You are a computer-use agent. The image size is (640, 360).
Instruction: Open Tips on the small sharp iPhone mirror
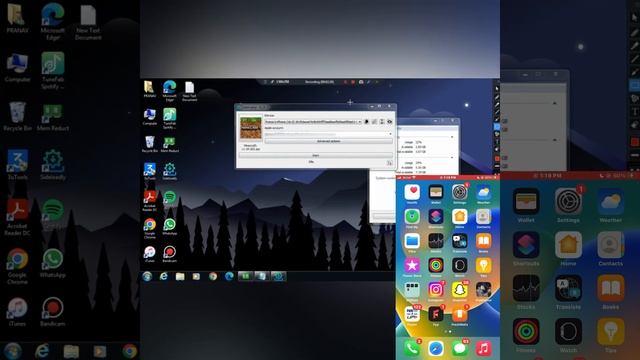click(483, 265)
